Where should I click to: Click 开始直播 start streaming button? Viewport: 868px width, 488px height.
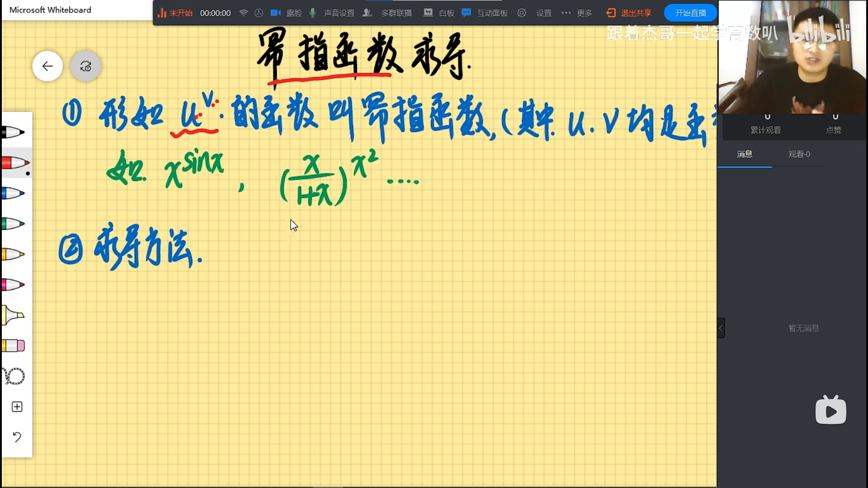pyautogui.click(x=690, y=13)
